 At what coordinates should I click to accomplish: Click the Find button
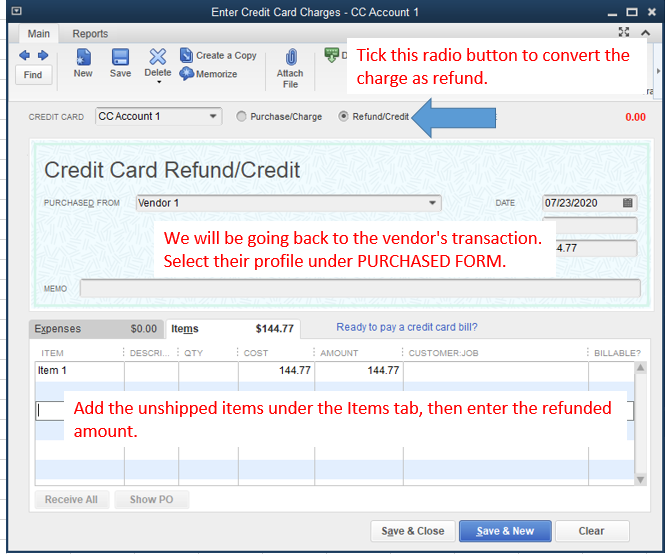click(33, 75)
